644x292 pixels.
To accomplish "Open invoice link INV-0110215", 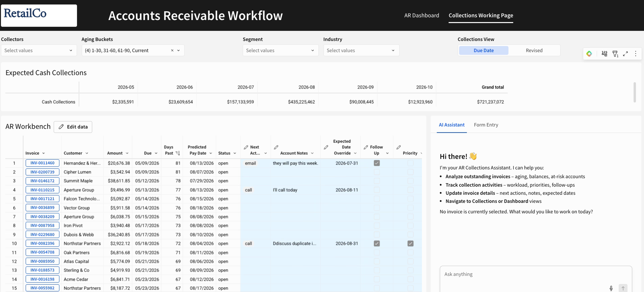I will point(42,190).
